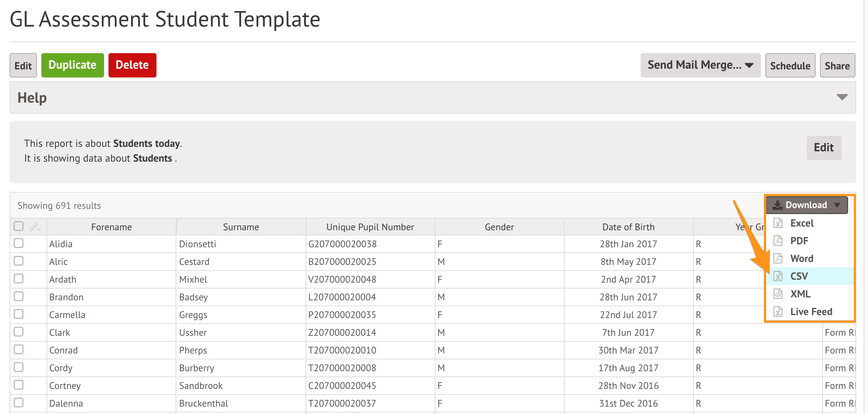868x414 pixels.
Task: Click the download tray icon on Download button
Action: click(778, 205)
